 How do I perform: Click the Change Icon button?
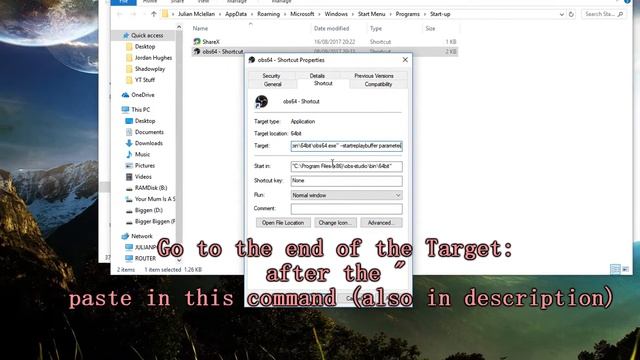pos(335,223)
